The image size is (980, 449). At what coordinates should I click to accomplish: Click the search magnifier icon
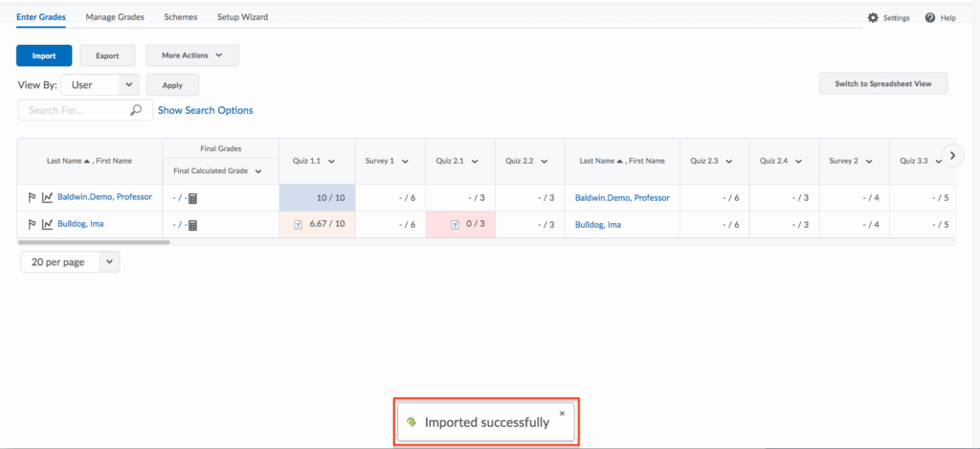(136, 110)
